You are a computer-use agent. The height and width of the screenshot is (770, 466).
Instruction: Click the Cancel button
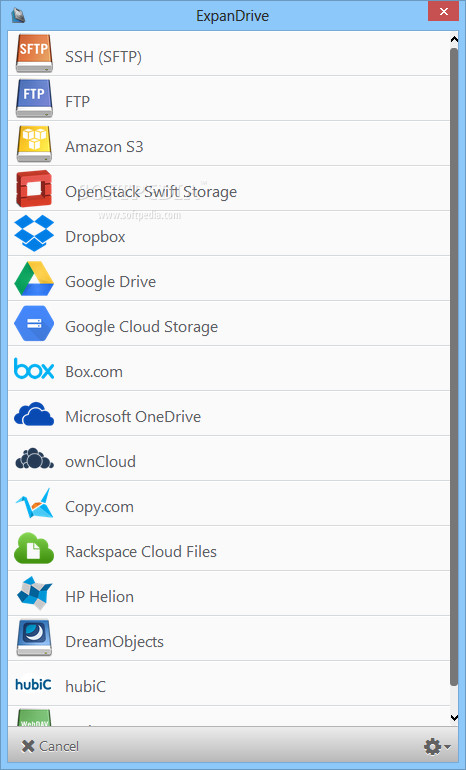pos(50,746)
